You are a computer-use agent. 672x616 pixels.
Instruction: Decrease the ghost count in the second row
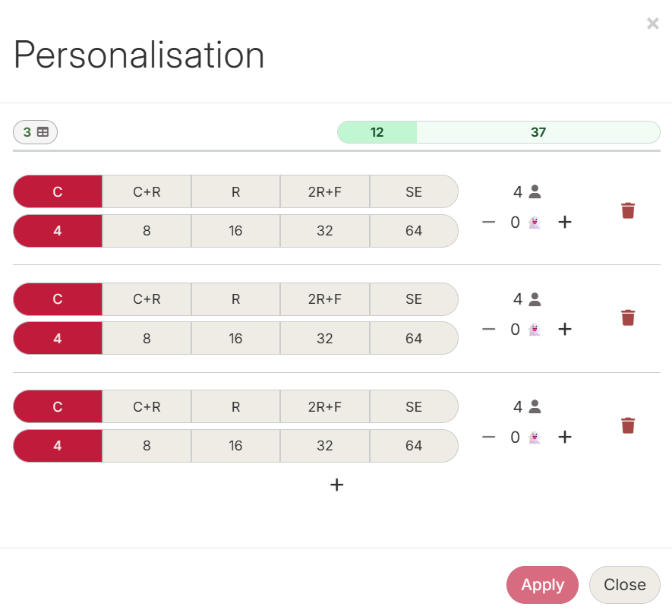click(x=488, y=329)
